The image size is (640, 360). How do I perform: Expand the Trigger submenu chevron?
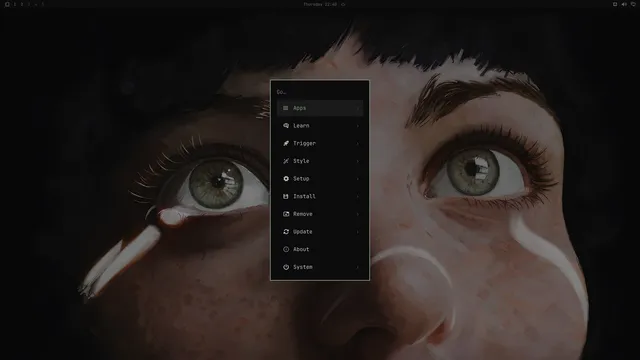pyautogui.click(x=358, y=143)
